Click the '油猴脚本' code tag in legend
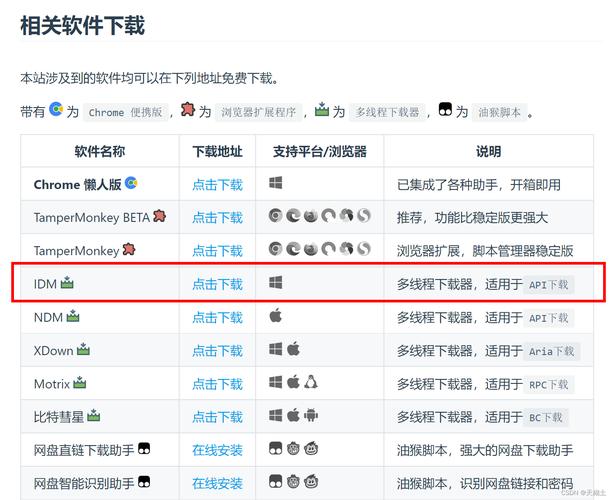This screenshot has height=500, width=613. (x=499, y=113)
